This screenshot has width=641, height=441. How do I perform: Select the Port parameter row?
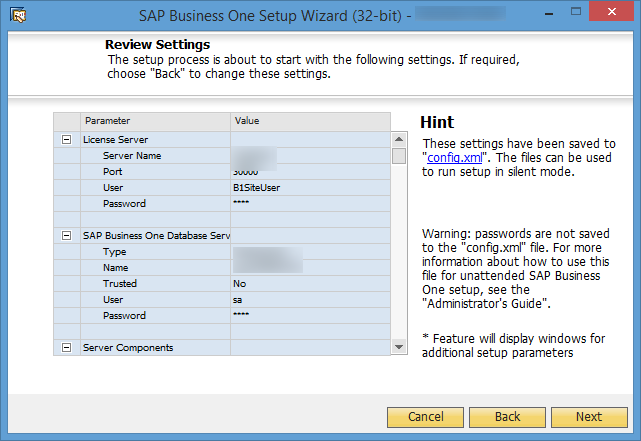pos(222,172)
